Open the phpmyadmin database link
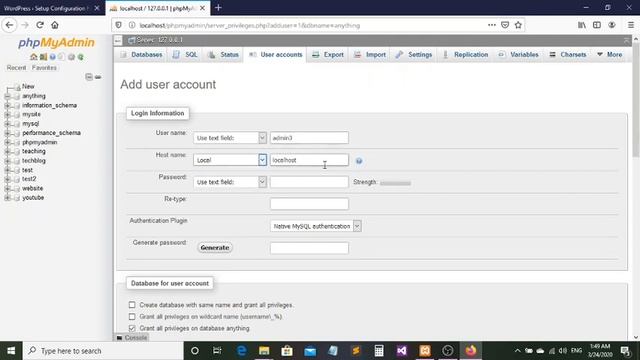The height and width of the screenshot is (360, 640). point(40,142)
